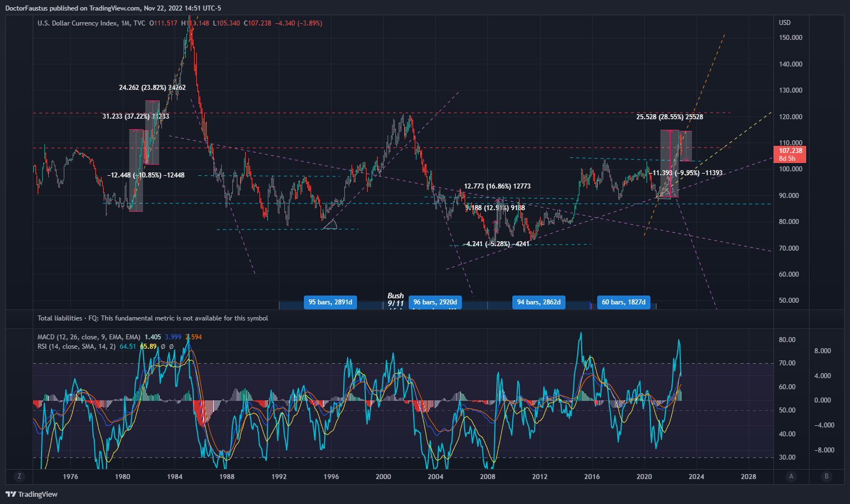Toggle the B button beside auto-scale
The width and height of the screenshot is (850, 504).
pos(827,476)
